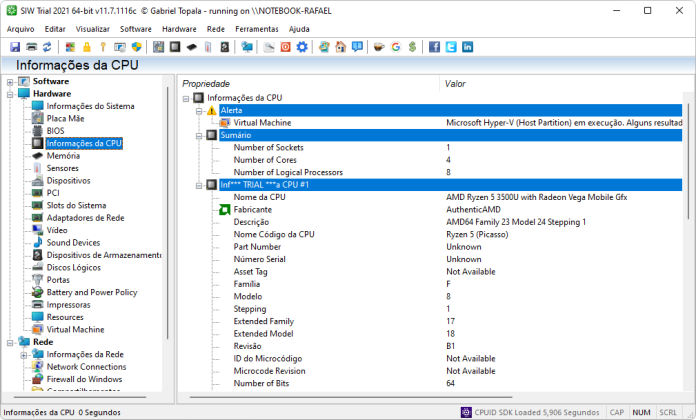This screenshot has width=696, height=420.
Task: Open the Editar menu
Action: (55, 29)
